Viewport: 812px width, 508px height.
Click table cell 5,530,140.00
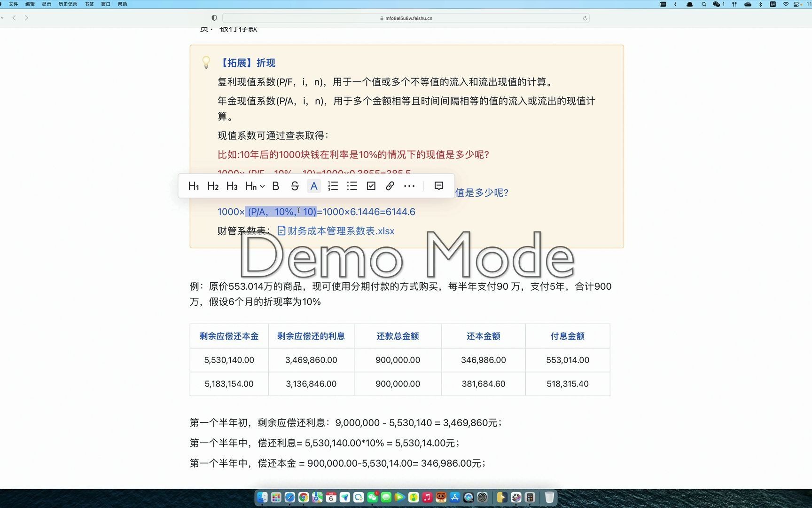(229, 360)
